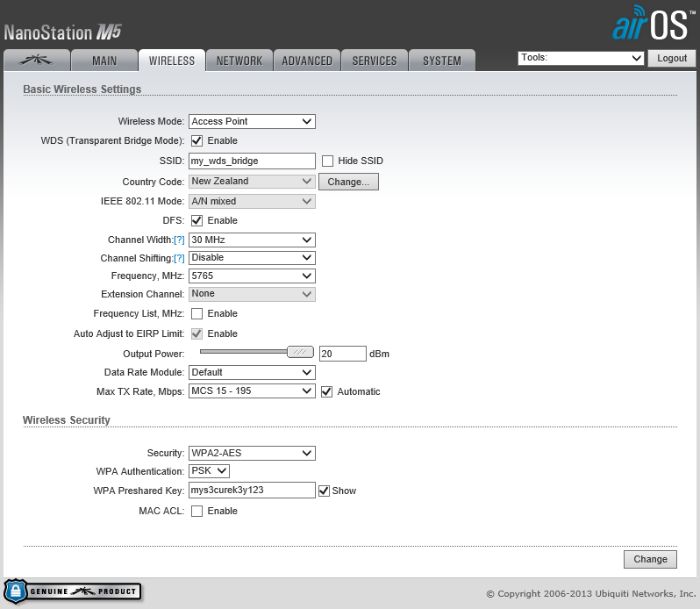Click the SSID input field
700x609 pixels.
(252, 161)
